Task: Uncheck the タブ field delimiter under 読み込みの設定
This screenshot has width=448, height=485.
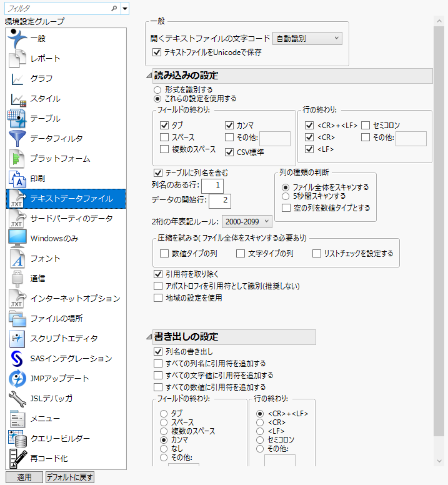Action: (x=164, y=125)
